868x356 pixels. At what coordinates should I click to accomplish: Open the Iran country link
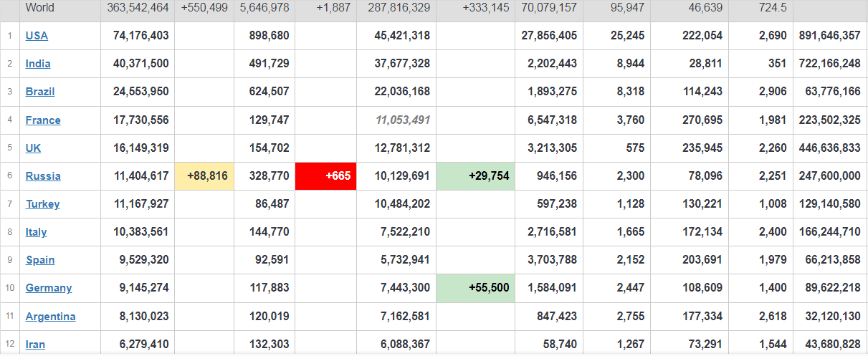point(35,345)
